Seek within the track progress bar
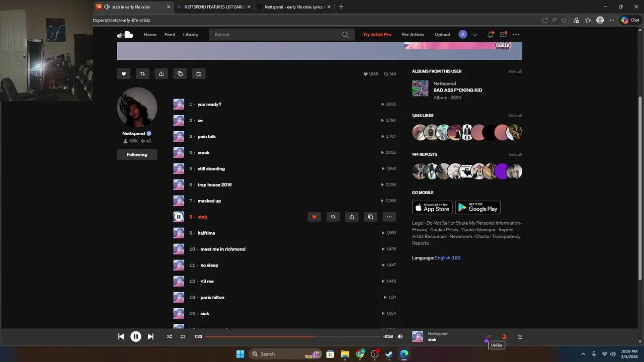644x362 pixels. pos(292,336)
